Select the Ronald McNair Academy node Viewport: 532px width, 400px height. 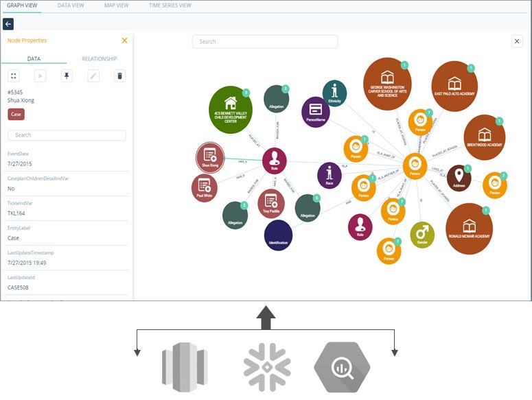[469, 228]
